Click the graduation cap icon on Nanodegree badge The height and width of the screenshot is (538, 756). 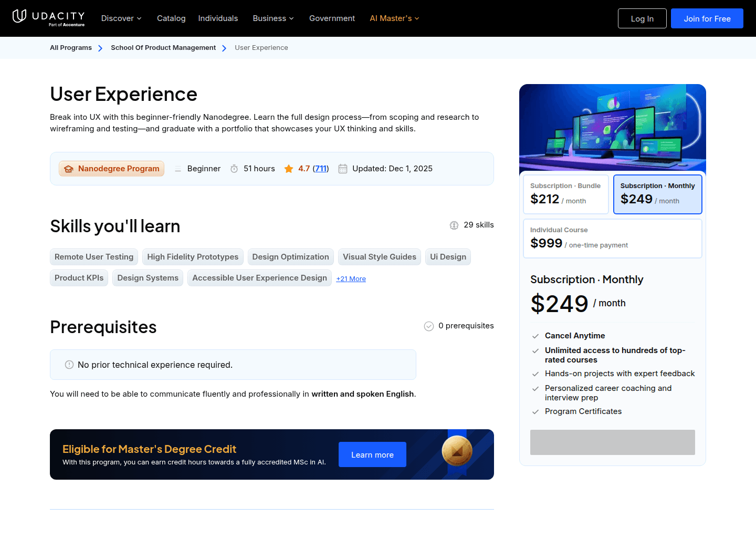[69, 169]
